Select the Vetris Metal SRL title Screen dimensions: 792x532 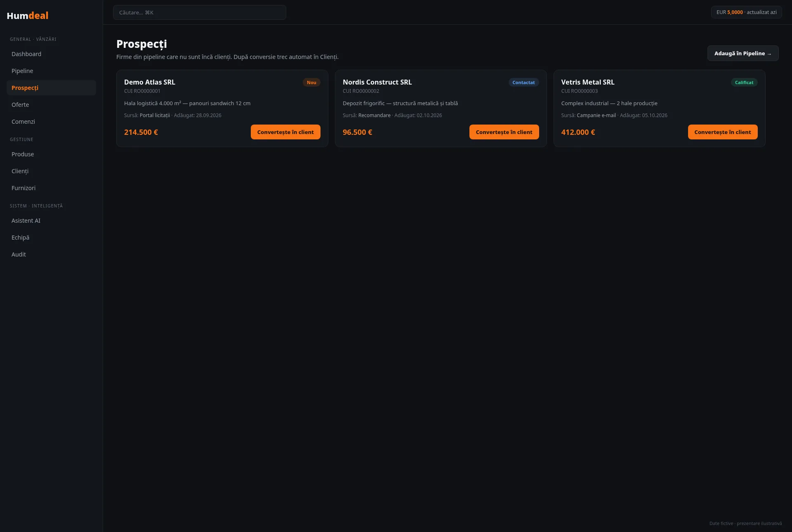click(x=588, y=82)
